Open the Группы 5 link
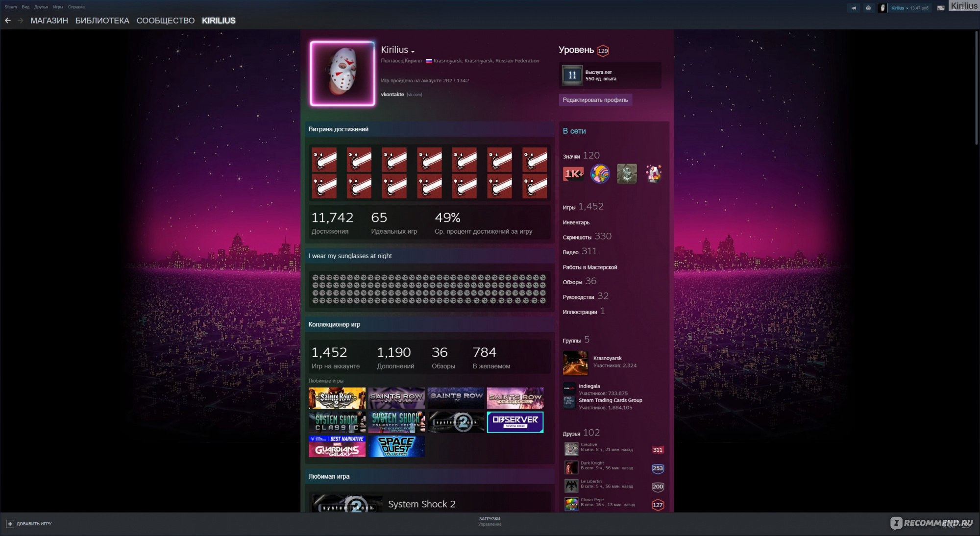Image resolution: width=980 pixels, height=536 pixels. pyautogui.click(x=576, y=340)
